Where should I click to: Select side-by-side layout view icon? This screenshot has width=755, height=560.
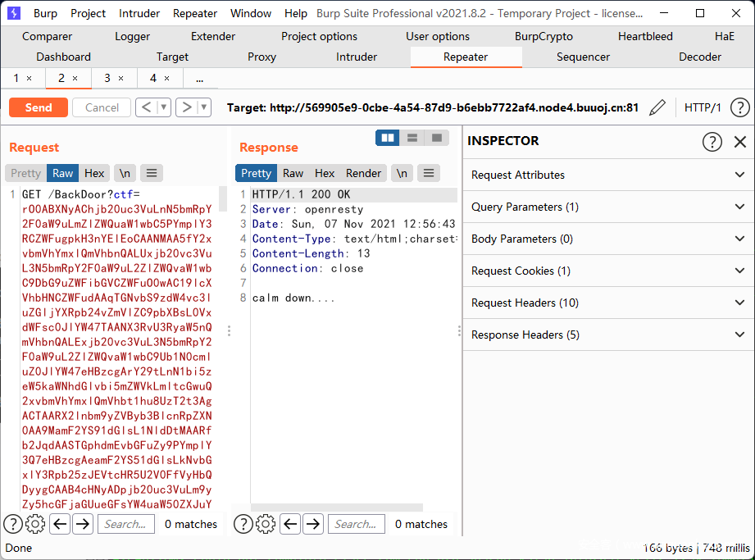(388, 139)
